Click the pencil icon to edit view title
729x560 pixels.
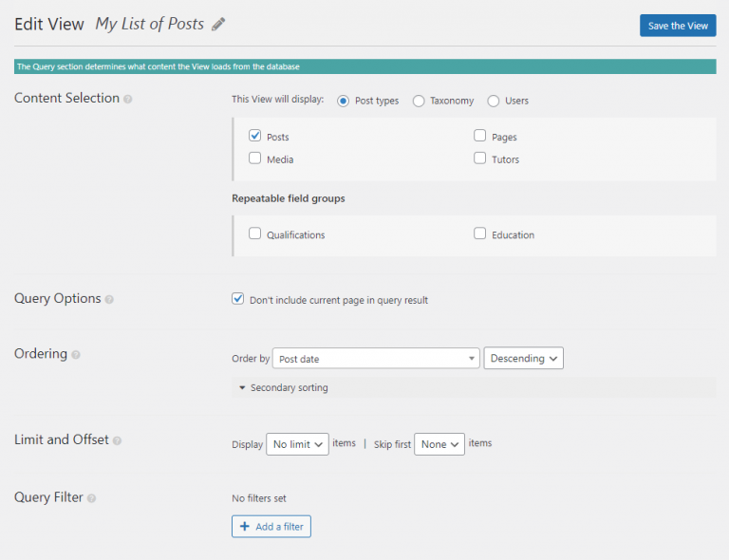coord(219,25)
